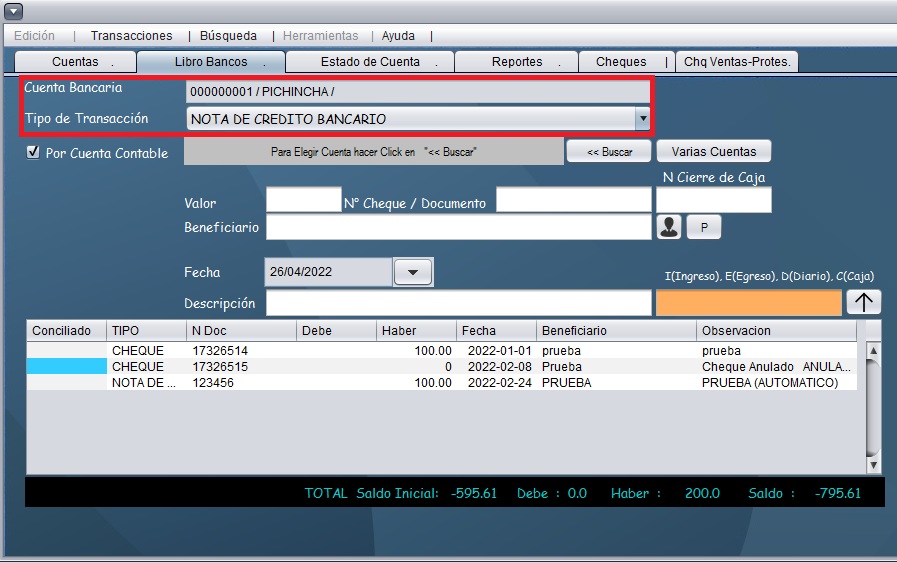This screenshot has width=897, height=563.
Task: Click the small P button
Action: [703, 228]
